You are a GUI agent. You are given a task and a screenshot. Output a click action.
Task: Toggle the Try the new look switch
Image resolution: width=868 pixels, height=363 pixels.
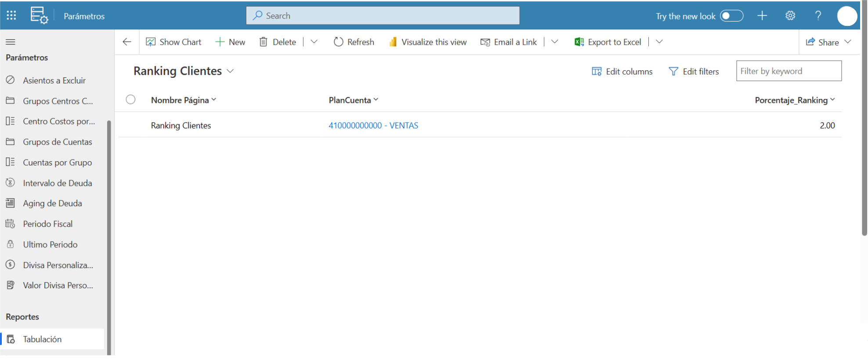pyautogui.click(x=731, y=16)
